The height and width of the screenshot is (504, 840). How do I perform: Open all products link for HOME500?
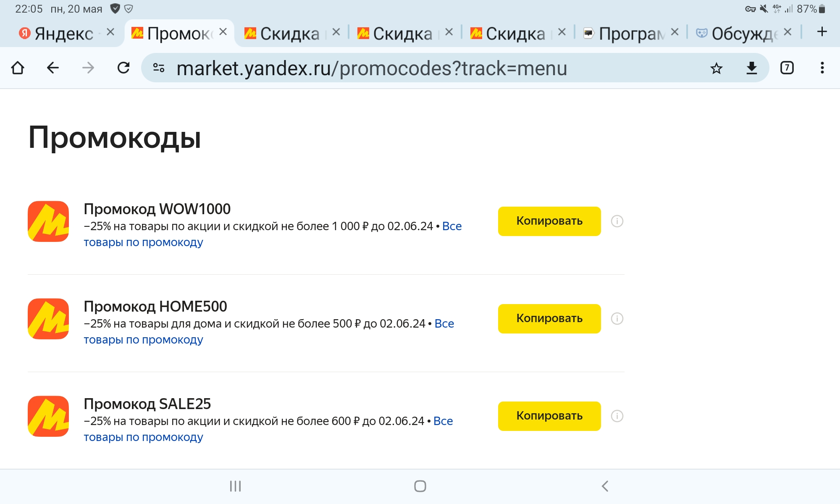(x=143, y=340)
